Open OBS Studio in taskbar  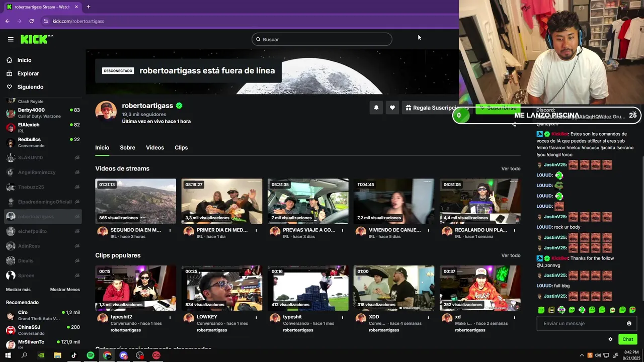[x=140, y=355]
